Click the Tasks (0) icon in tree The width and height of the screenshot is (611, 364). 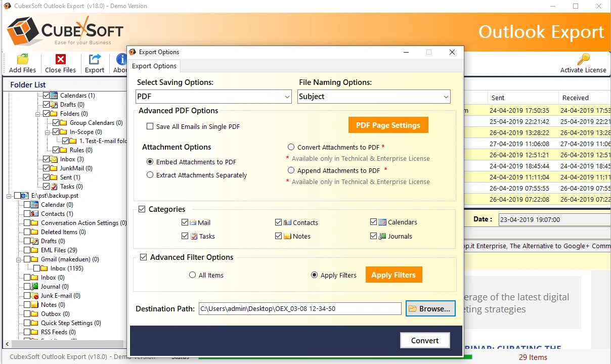point(54,187)
